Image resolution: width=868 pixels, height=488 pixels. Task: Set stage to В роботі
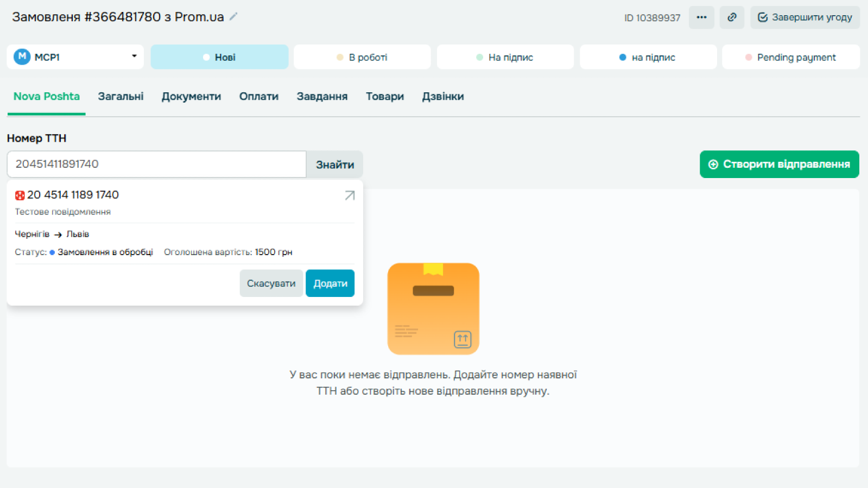362,57
